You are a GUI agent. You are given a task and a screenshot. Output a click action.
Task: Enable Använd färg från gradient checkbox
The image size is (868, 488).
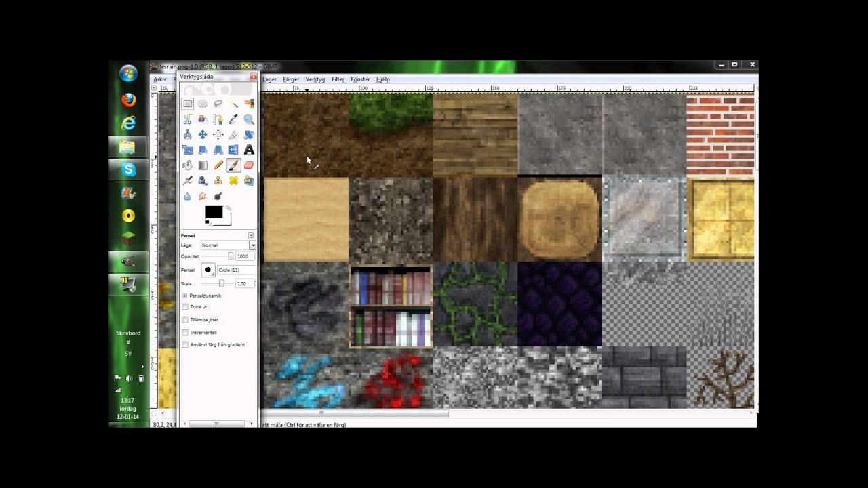click(x=185, y=344)
